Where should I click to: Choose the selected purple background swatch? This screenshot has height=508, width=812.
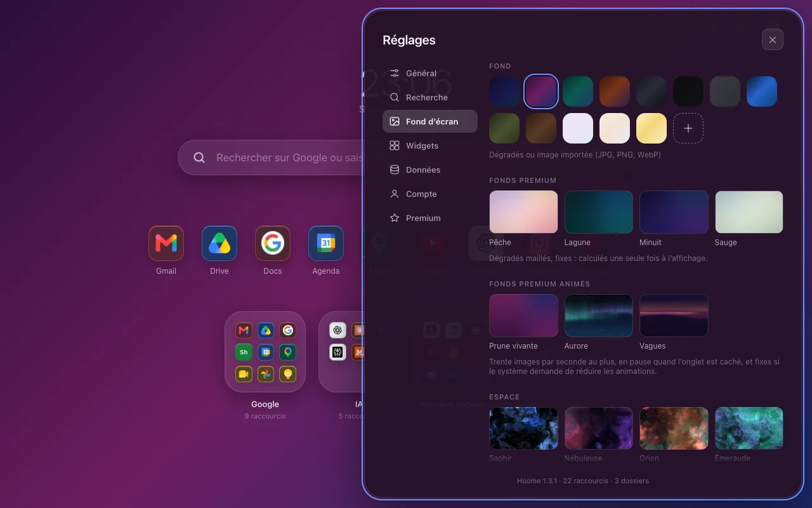pos(541,91)
